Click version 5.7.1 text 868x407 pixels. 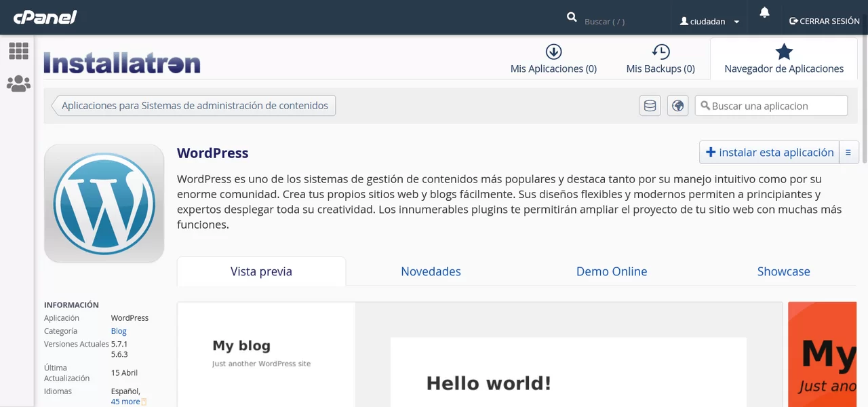coord(119,344)
